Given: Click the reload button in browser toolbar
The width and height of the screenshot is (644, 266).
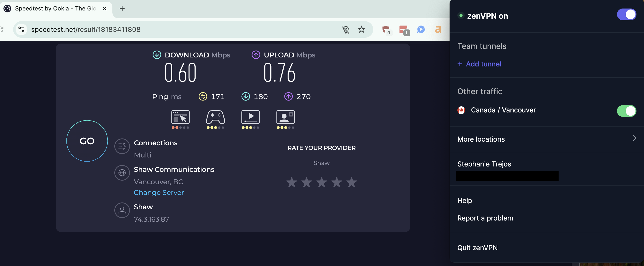Looking at the screenshot, I should 1,29.
